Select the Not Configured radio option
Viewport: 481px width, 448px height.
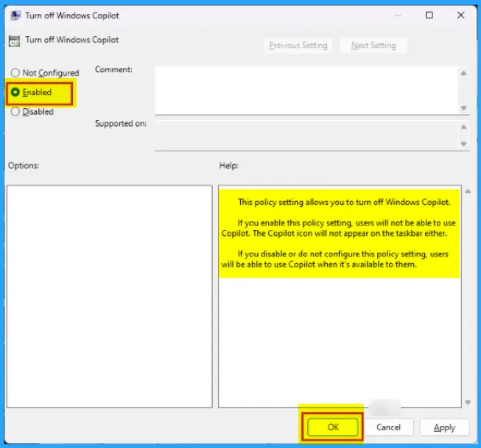(x=45, y=73)
